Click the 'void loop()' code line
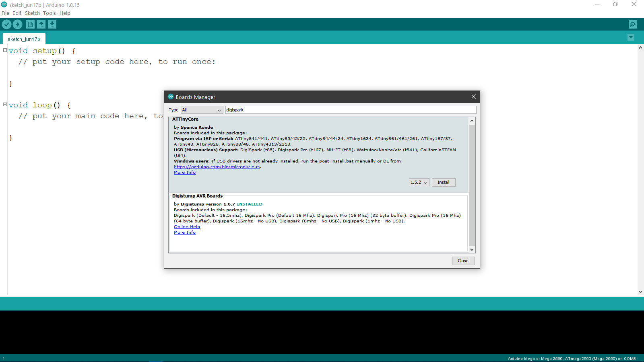The height and width of the screenshot is (362, 644). [x=39, y=105]
